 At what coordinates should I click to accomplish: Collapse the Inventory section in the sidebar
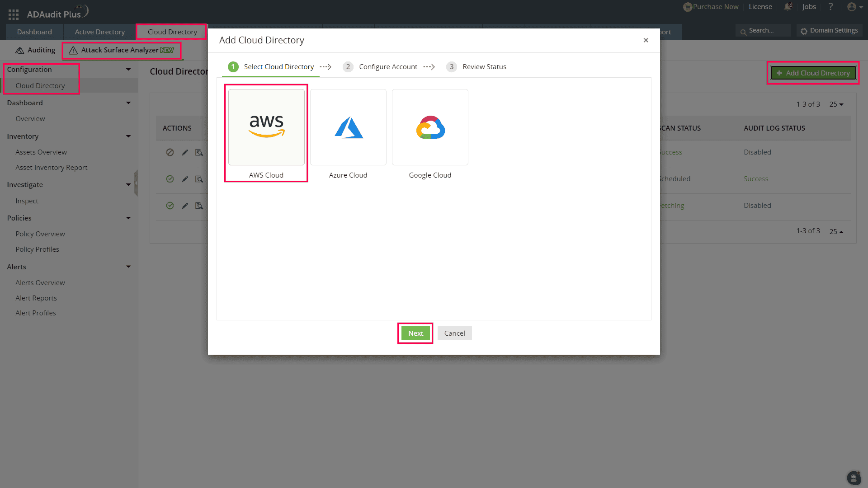129,136
